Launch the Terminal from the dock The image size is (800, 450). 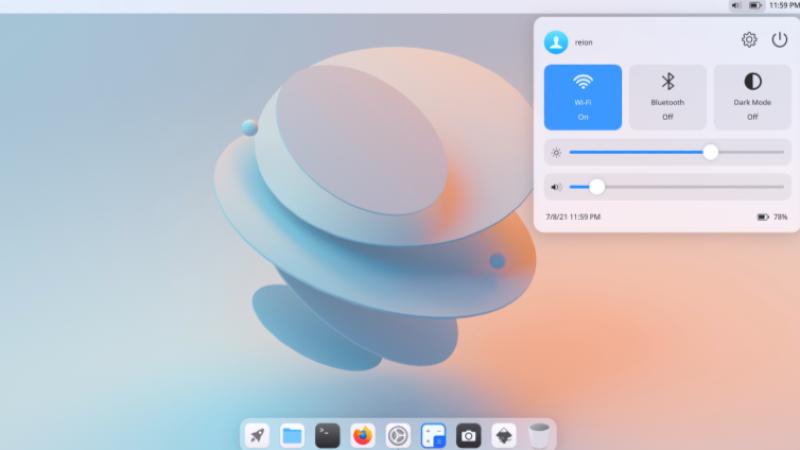327,435
